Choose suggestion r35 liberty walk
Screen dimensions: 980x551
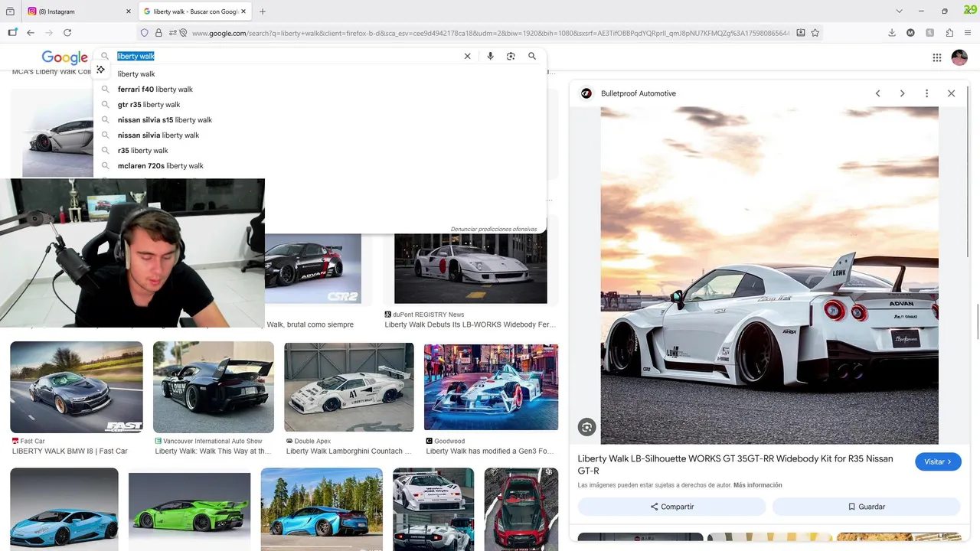point(320,151)
